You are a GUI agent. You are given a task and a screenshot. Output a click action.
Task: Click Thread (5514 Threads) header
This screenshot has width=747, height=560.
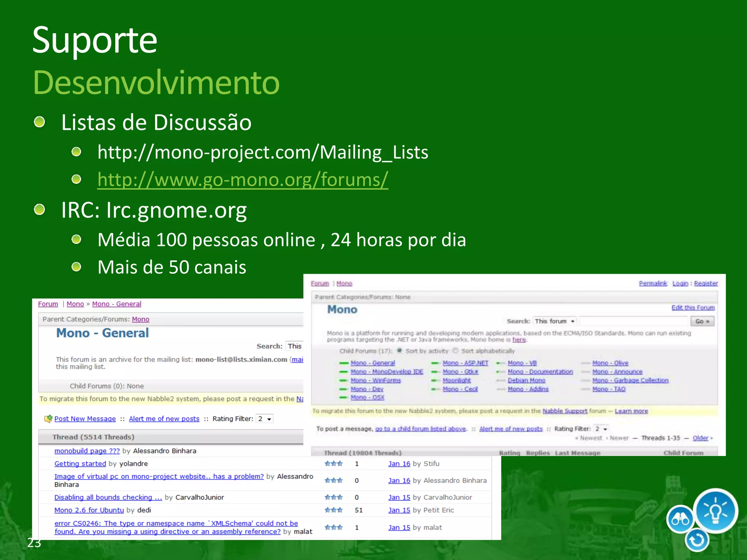[93, 437]
